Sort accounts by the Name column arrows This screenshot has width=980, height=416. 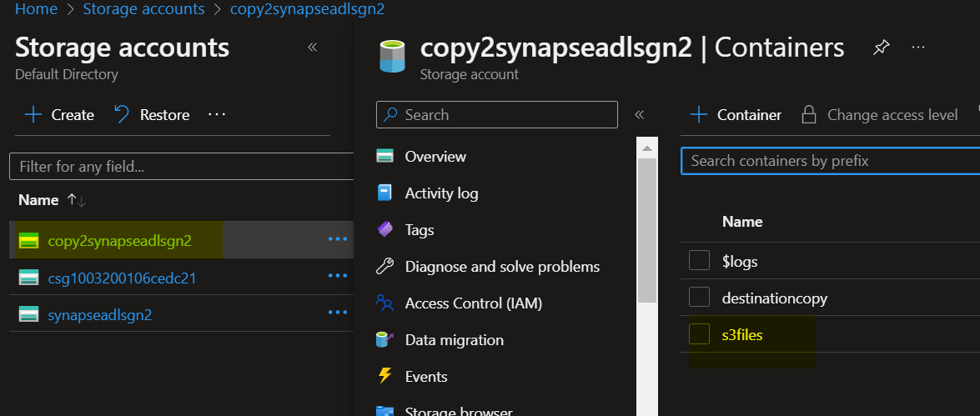[x=76, y=200]
